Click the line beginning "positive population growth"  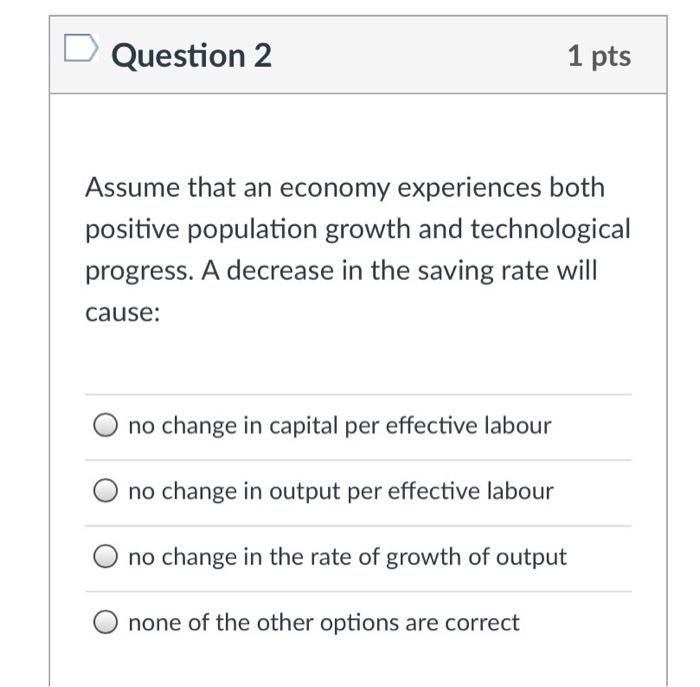(x=358, y=229)
